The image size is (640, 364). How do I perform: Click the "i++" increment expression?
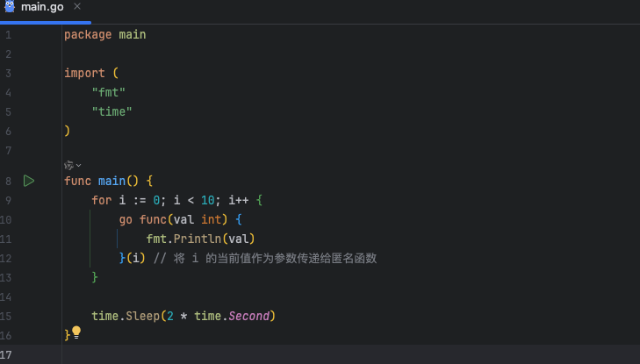239,201
